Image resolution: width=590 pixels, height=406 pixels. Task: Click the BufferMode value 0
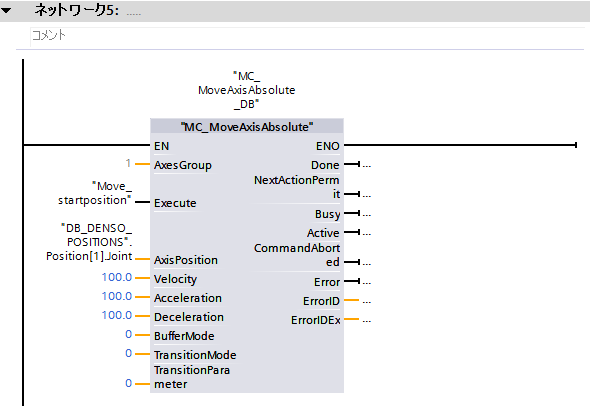point(129,334)
